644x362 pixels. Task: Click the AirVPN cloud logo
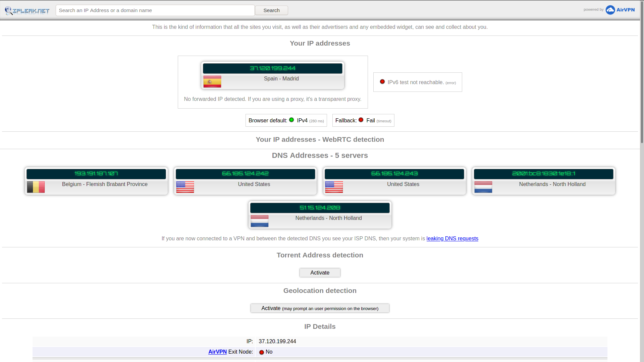pyautogui.click(x=610, y=10)
